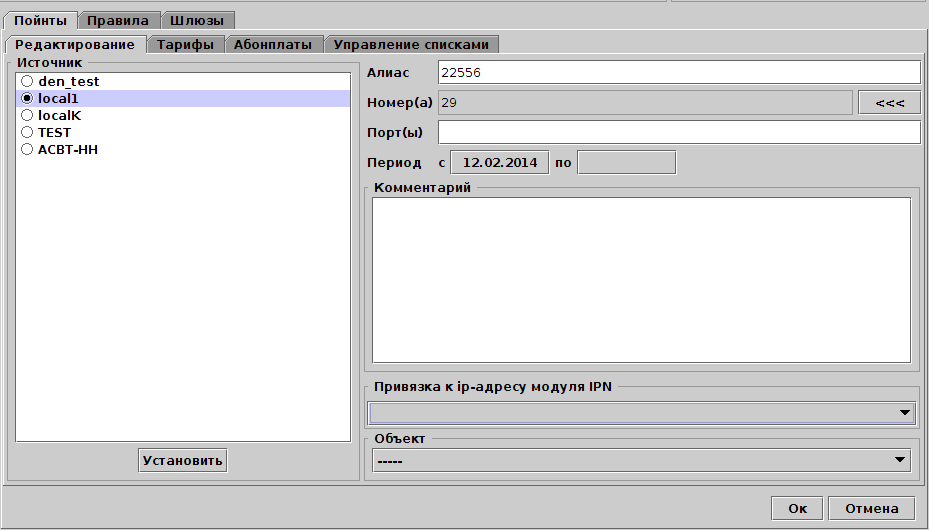Viewport: 929px width, 530px height.
Task: Click the Отмена button
Action: tap(871, 508)
